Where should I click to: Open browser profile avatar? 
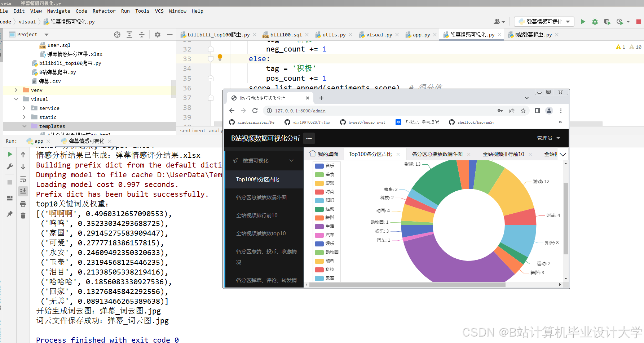[549, 111]
